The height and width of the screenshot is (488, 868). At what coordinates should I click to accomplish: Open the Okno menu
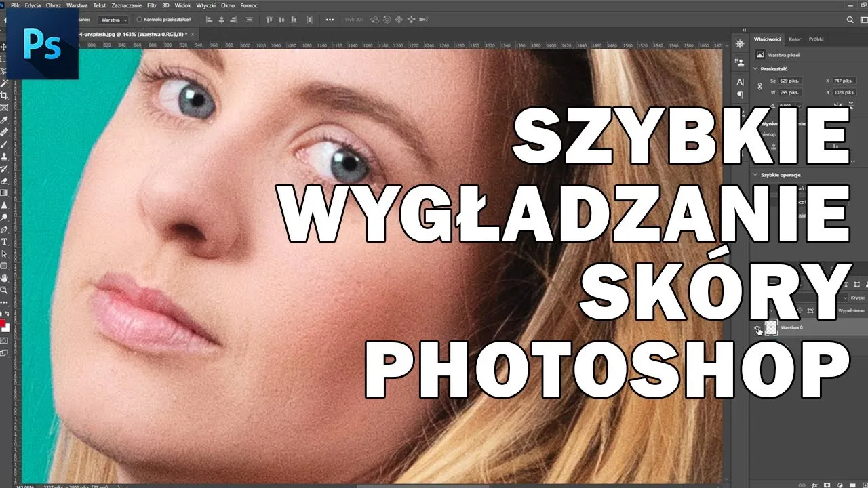coord(229,5)
